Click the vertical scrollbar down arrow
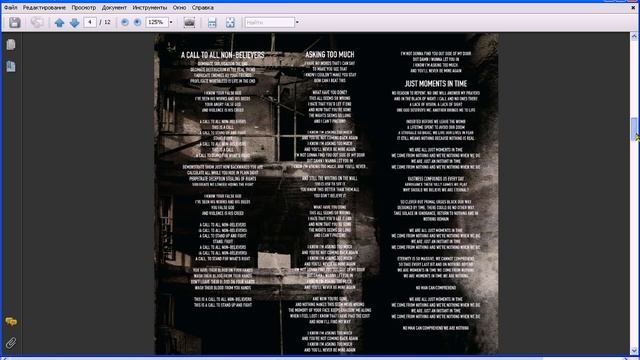This screenshot has width=640, height=360. click(634, 351)
